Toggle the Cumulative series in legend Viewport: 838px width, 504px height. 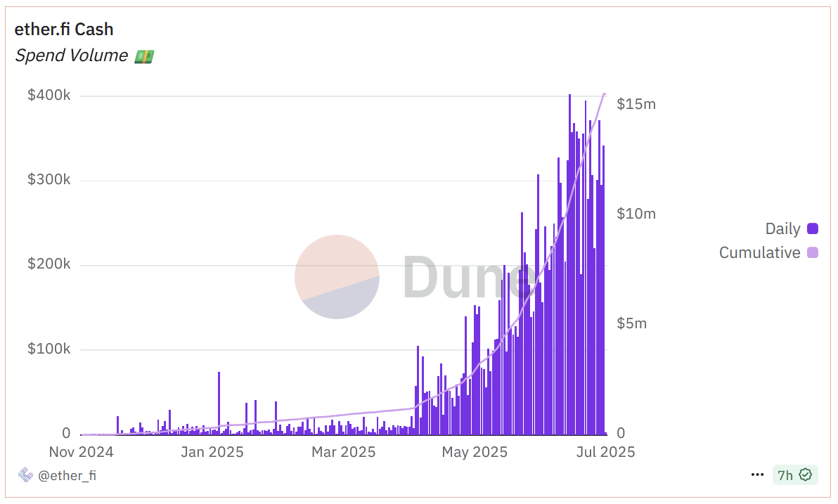point(768,252)
